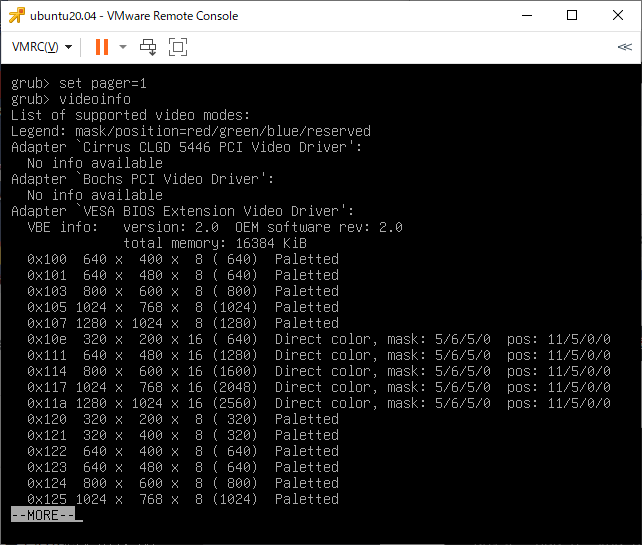Click the 'grub> set pager=1' line
642x545 pixels.
[x=79, y=83]
